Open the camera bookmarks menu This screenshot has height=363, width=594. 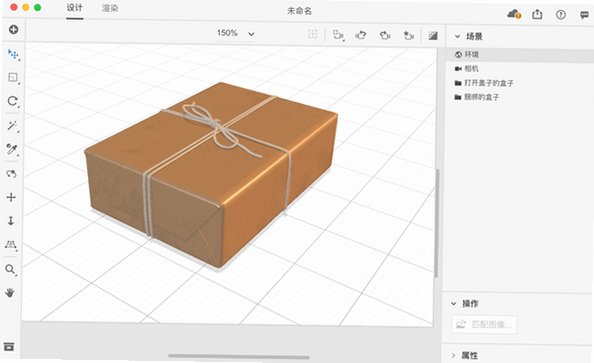click(x=338, y=35)
